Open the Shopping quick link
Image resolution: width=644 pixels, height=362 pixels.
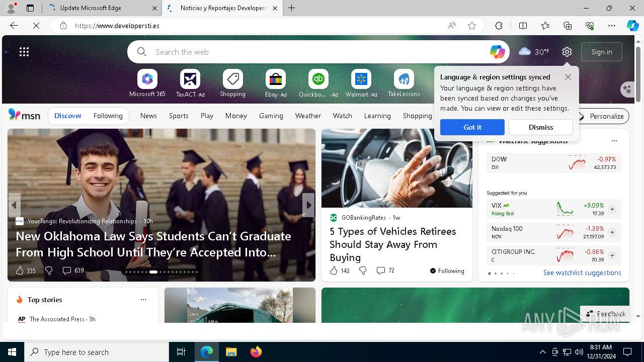tap(232, 83)
